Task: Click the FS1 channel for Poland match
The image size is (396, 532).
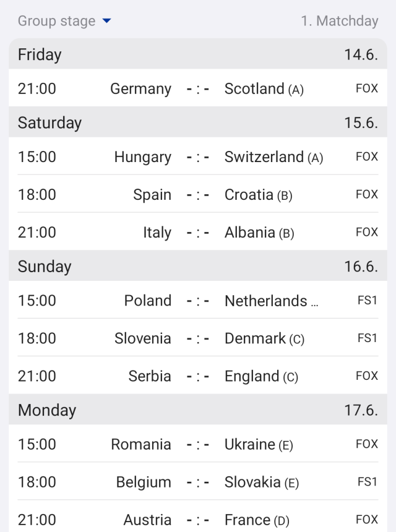Action: point(367,301)
